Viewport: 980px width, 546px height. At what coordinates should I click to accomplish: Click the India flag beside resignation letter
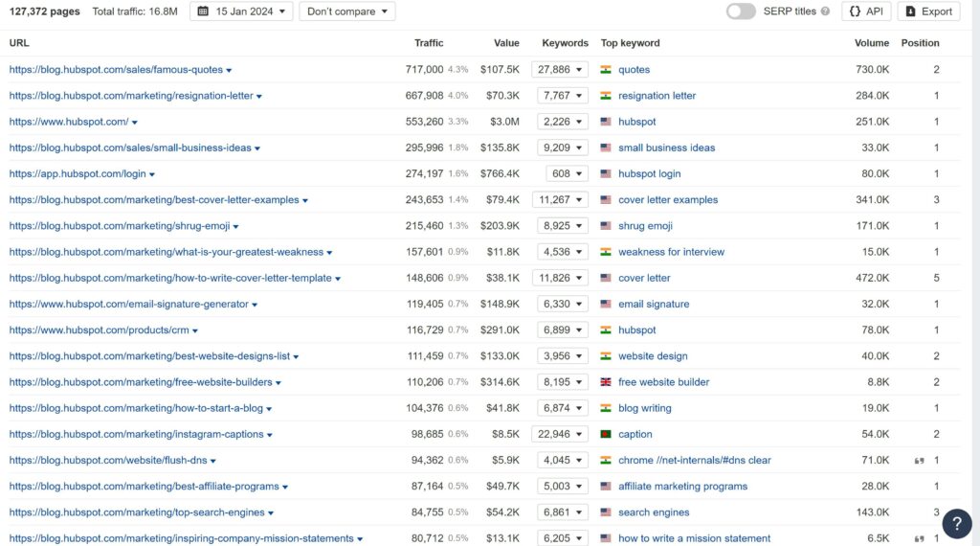(606, 96)
